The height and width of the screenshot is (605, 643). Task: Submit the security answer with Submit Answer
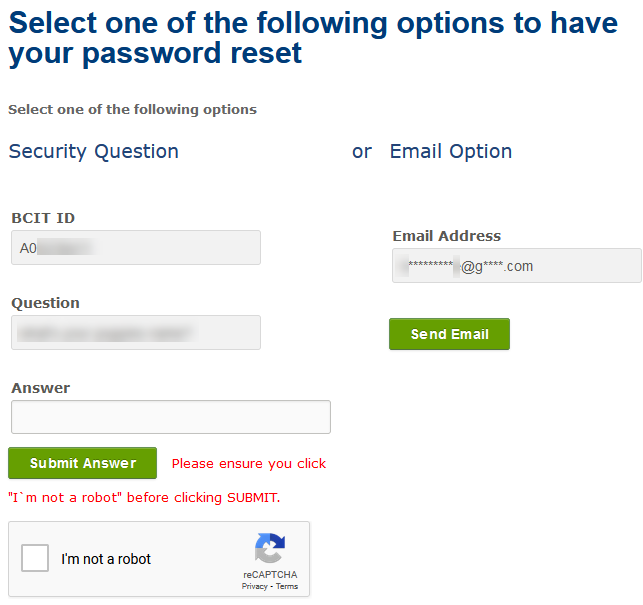(82, 463)
